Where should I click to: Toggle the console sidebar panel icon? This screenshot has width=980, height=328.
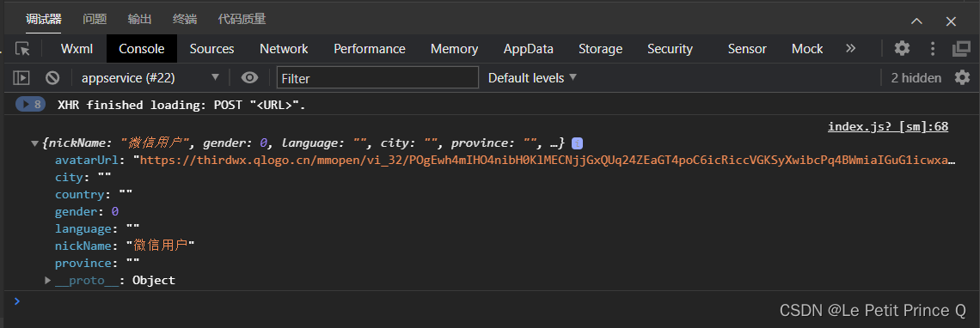[21, 78]
